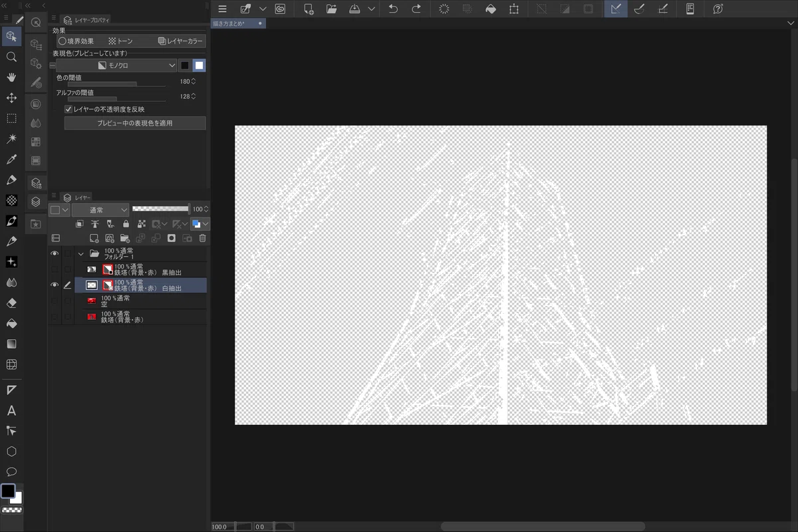Screen dimensions: 798x532
Task: Select the Auto select magic wand tool
Action: (11, 139)
